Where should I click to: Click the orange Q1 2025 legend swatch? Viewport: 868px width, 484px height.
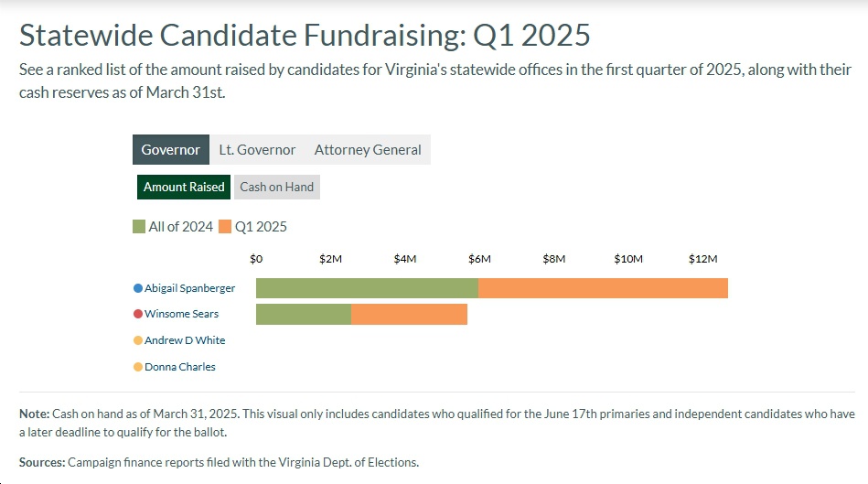[225, 226]
